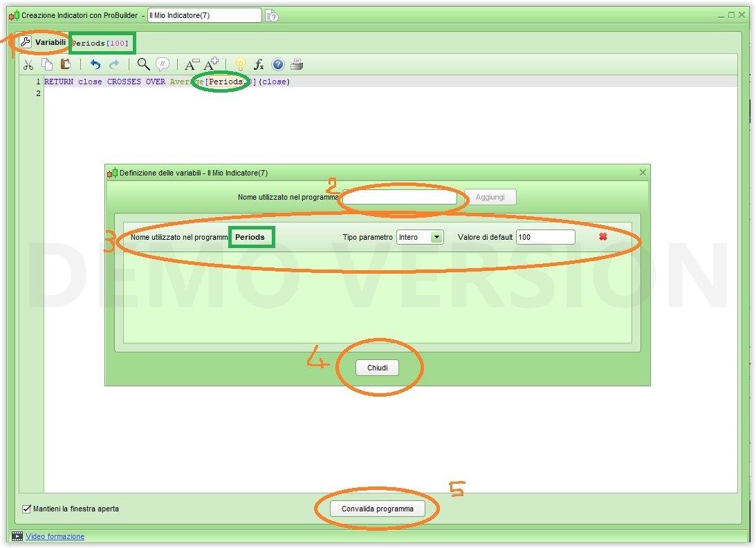756x548 pixels.
Task: Delete the Periods variable with red X
Action: coord(602,236)
